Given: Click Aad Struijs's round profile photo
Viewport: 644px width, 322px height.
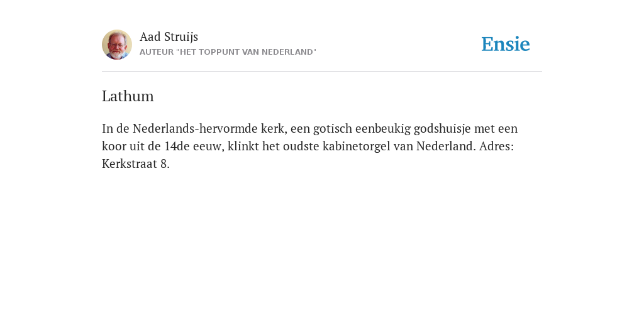Looking at the screenshot, I should click(x=117, y=45).
